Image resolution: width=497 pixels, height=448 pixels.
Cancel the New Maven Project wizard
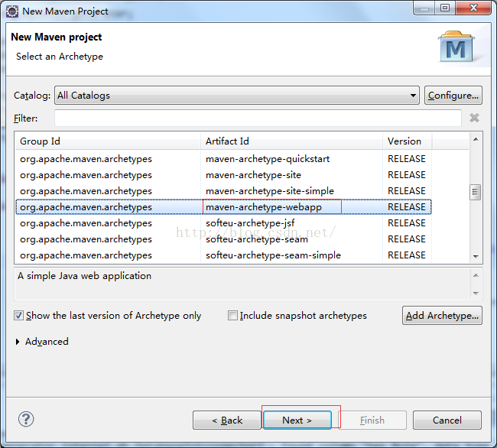click(x=447, y=420)
